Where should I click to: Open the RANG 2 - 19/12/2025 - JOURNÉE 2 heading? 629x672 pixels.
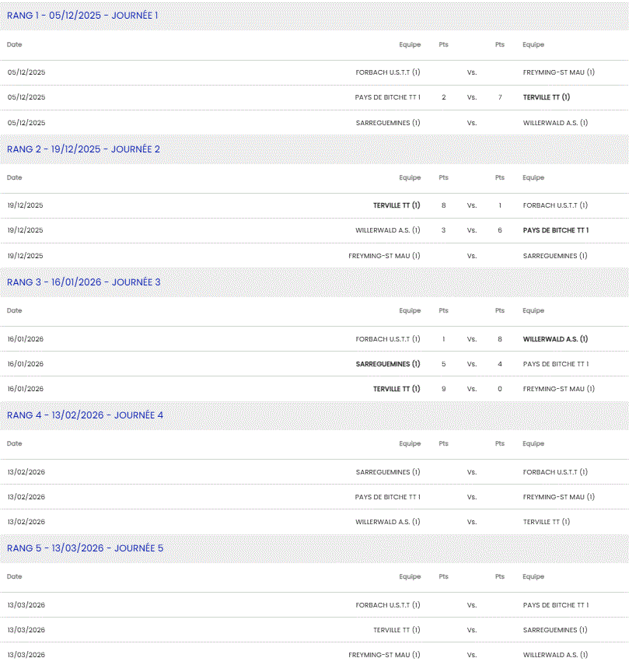[83, 149]
